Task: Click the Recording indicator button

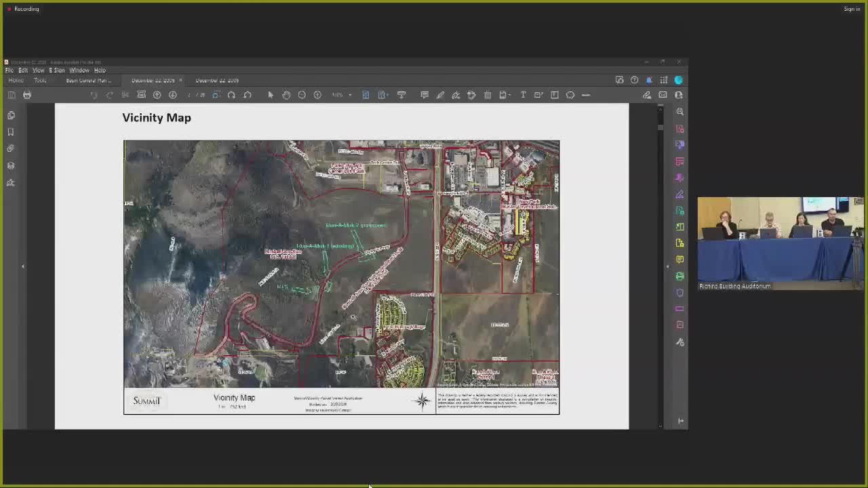Action: pos(22,9)
